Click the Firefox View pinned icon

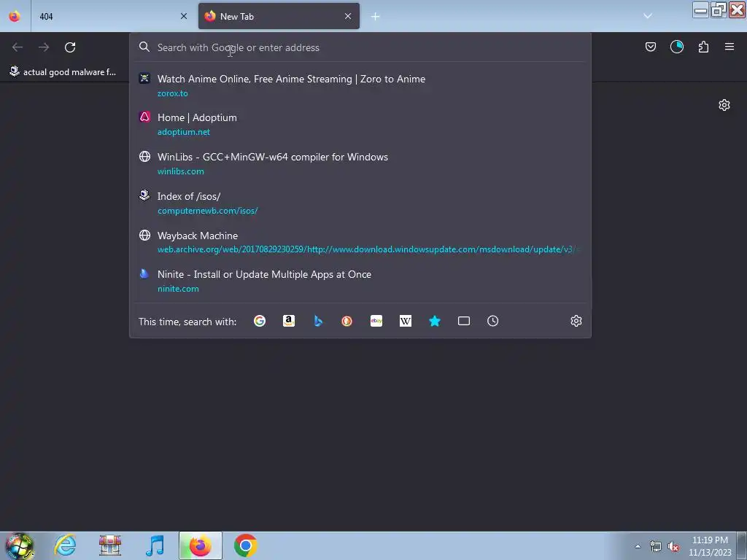pos(15,16)
